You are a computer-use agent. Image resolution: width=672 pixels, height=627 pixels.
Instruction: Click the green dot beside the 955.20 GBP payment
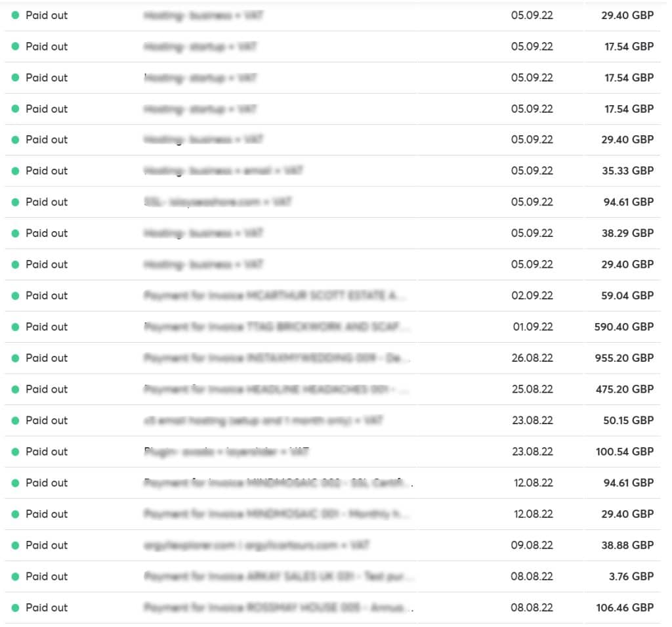click(x=16, y=358)
